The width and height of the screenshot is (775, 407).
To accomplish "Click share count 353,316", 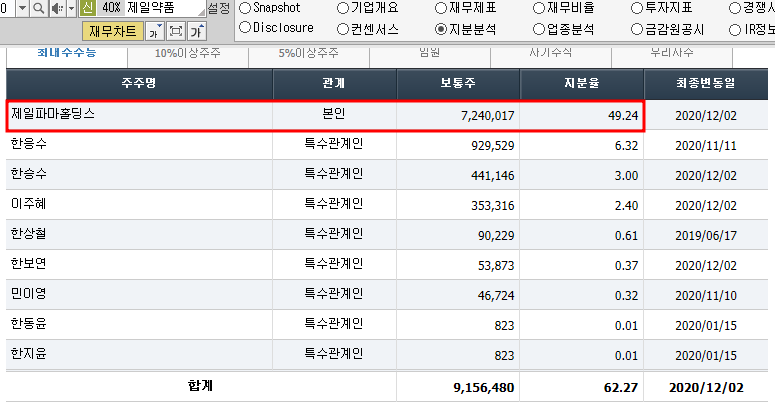I will pyautogui.click(x=493, y=206).
